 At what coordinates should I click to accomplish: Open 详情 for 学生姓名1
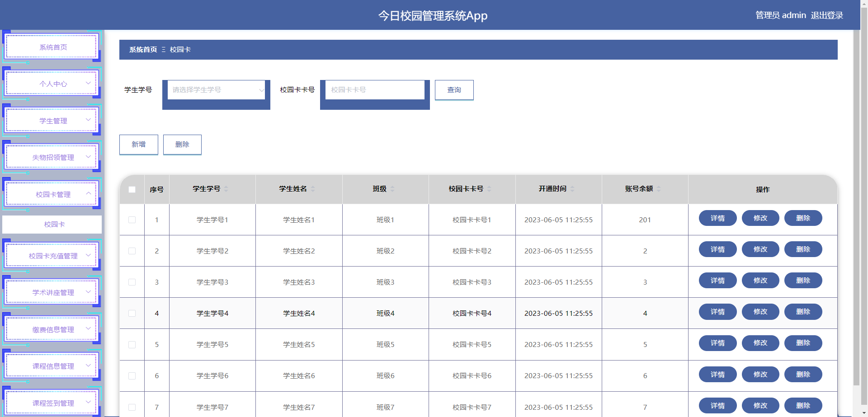(x=717, y=218)
